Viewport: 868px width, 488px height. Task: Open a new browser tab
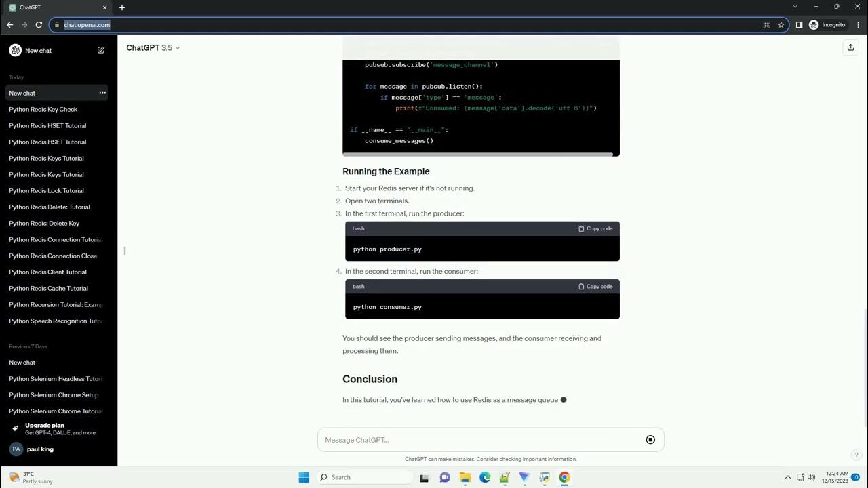(122, 7)
